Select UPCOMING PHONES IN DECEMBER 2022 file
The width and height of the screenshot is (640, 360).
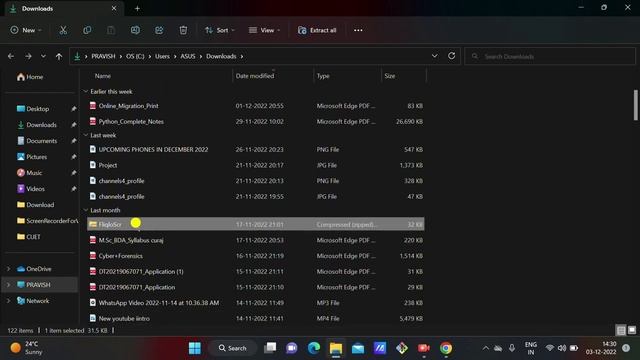pos(256,149)
